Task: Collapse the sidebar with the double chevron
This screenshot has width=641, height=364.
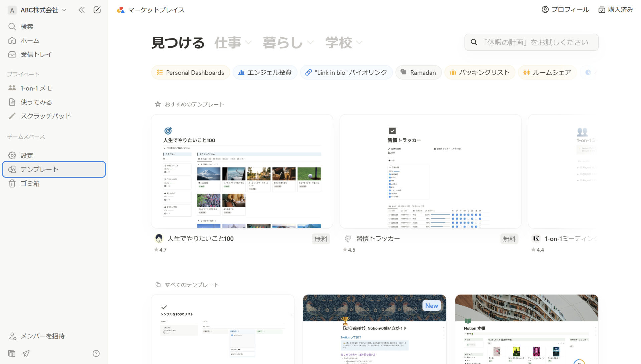Action: (x=81, y=10)
